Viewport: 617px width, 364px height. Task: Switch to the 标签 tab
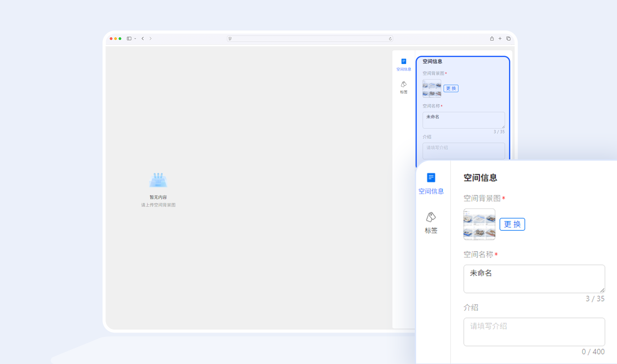[x=404, y=87]
